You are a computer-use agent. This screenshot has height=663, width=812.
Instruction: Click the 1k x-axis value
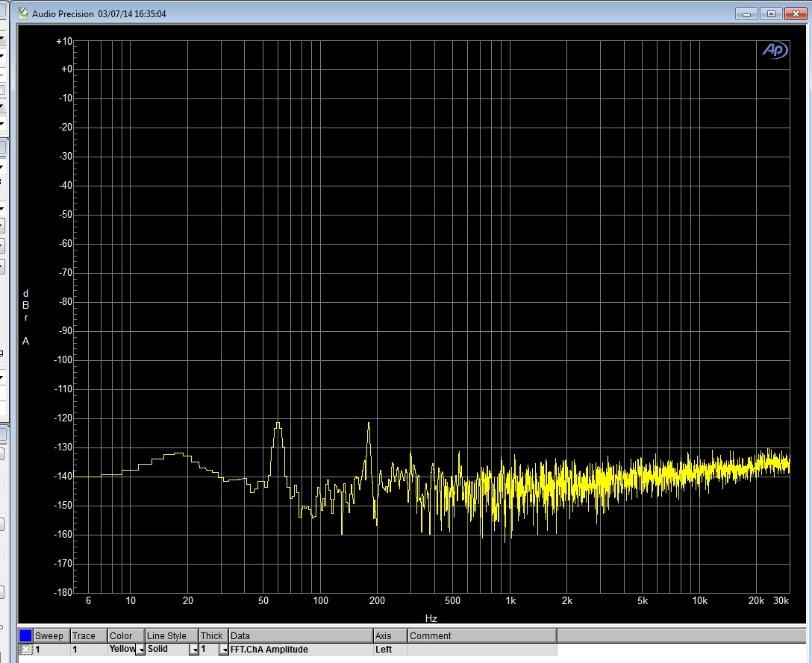[x=510, y=600]
